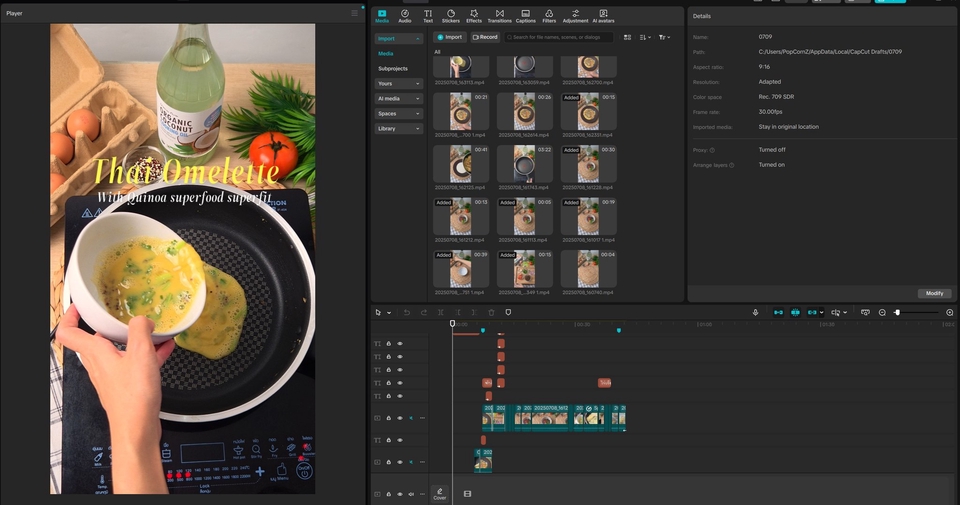The height and width of the screenshot is (505, 960).
Task: Open the Player panel menu icon
Action: tap(354, 13)
